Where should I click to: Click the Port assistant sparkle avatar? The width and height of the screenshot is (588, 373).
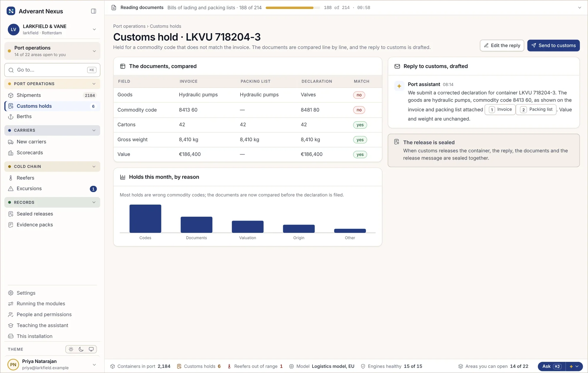[399, 86]
